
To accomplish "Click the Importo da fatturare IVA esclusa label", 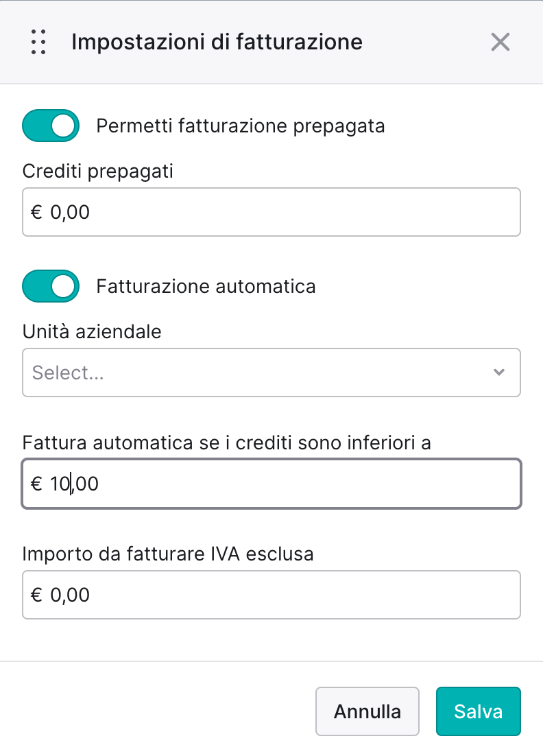I will coord(168,554).
